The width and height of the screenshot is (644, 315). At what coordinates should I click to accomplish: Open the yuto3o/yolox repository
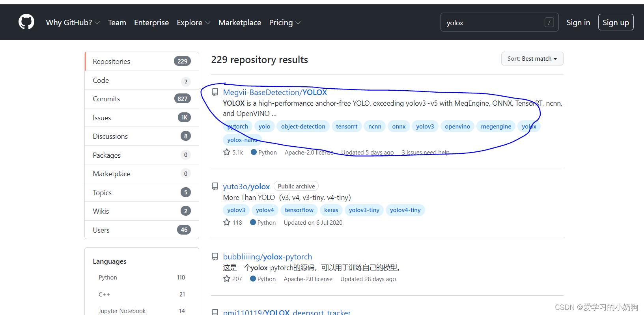[246, 186]
